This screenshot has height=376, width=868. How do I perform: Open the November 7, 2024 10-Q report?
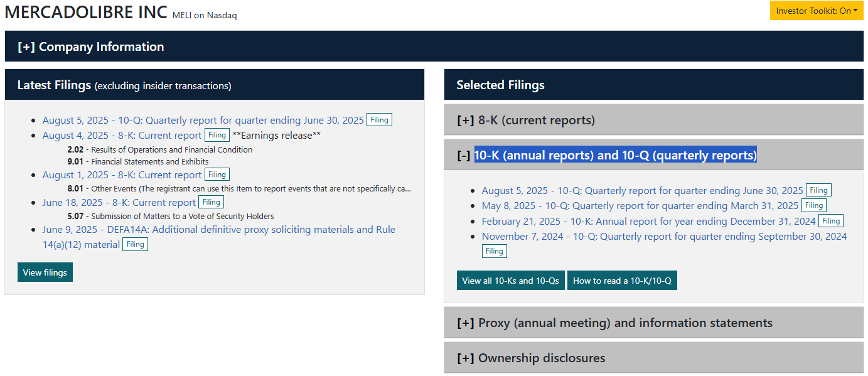point(662,236)
